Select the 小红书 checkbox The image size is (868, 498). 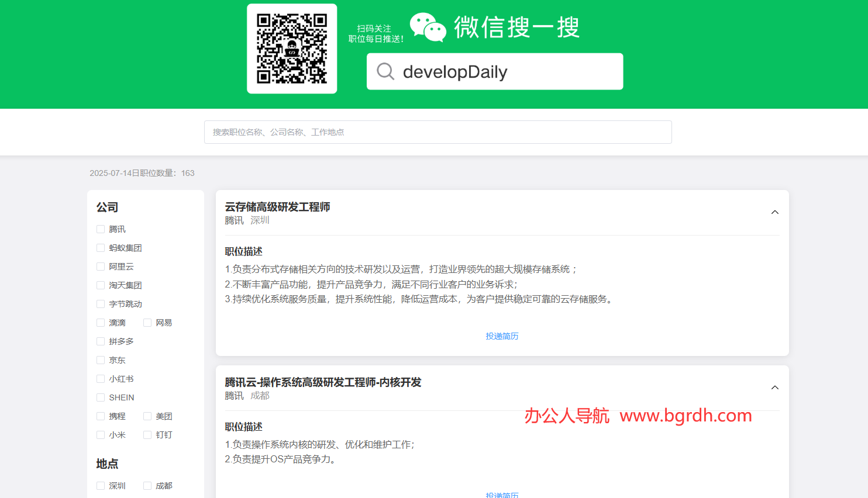(101, 378)
